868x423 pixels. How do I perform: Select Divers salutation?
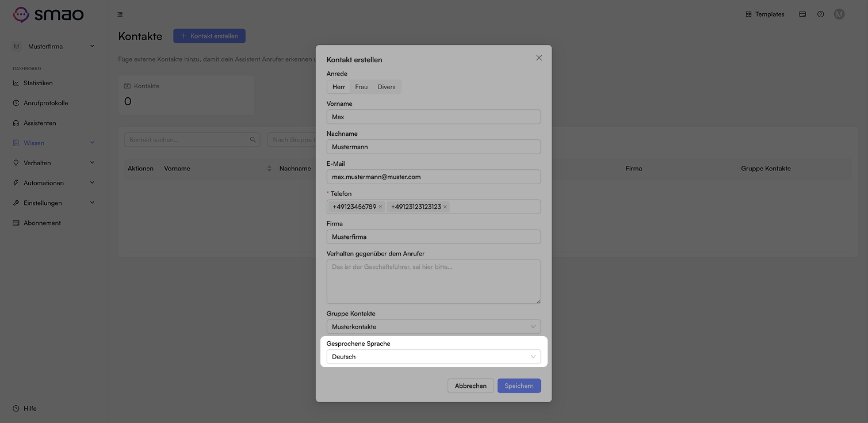click(387, 87)
